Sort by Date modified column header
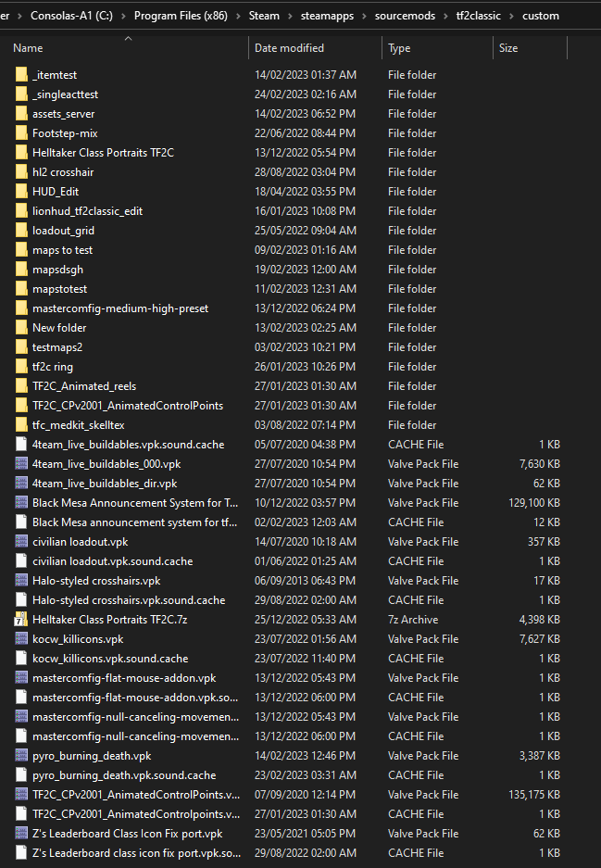 coord(290,48)
